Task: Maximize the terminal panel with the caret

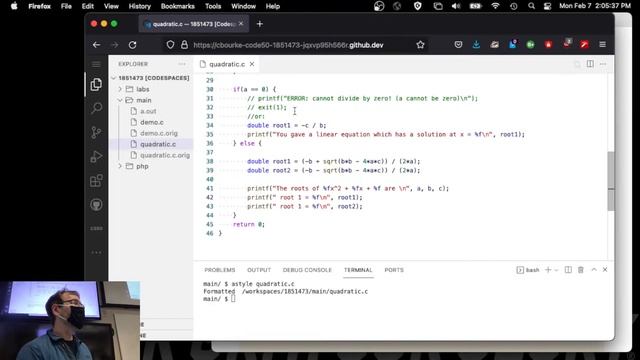Action: click(594, 270)
